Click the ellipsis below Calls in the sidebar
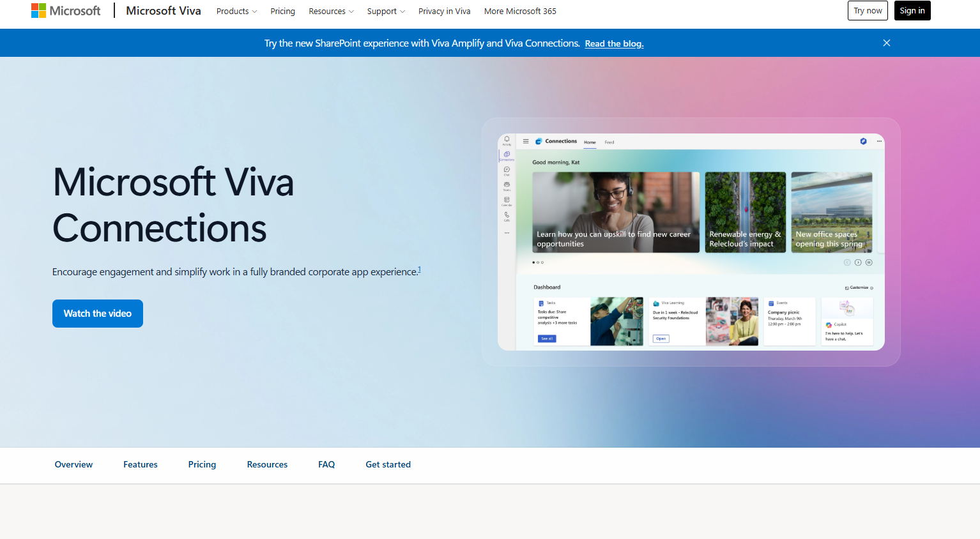Image resolution: width=980 pixels, height=539 pixels. click(507, 232)
